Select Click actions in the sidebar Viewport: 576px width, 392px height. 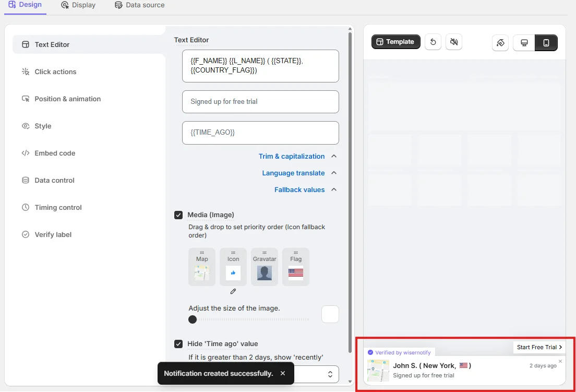[x=55, y=72]
